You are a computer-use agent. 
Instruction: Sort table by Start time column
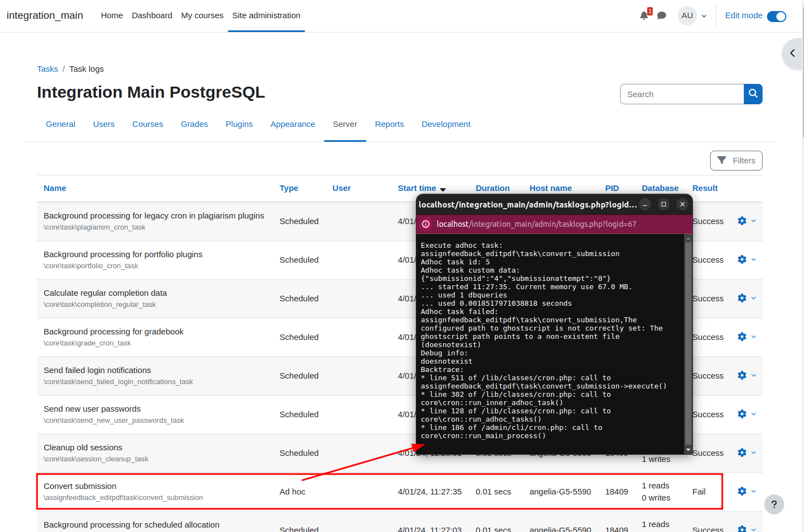[x=417, y=188]
